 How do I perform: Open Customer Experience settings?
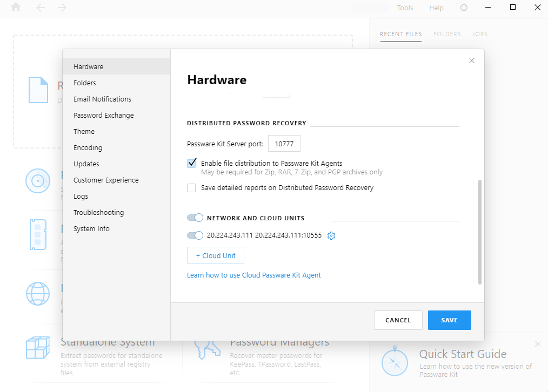[x=116, y=180]
